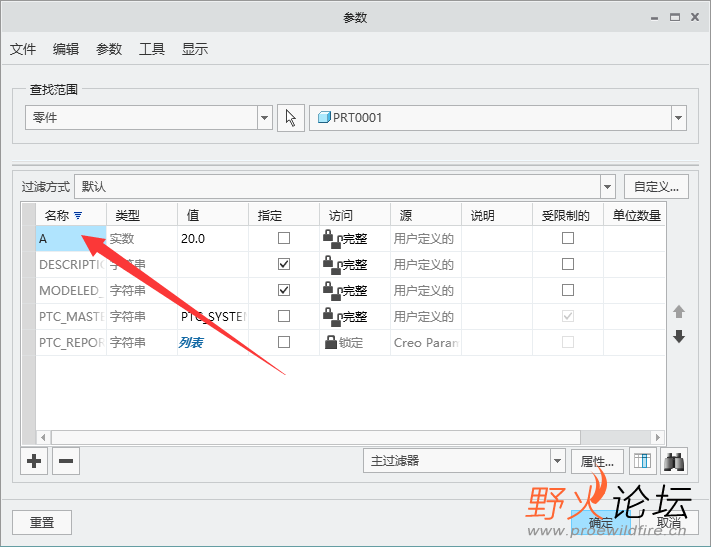711x547 pixels.
Task: Click the PRT0001 part cube icon
Action: click(324, 117)
